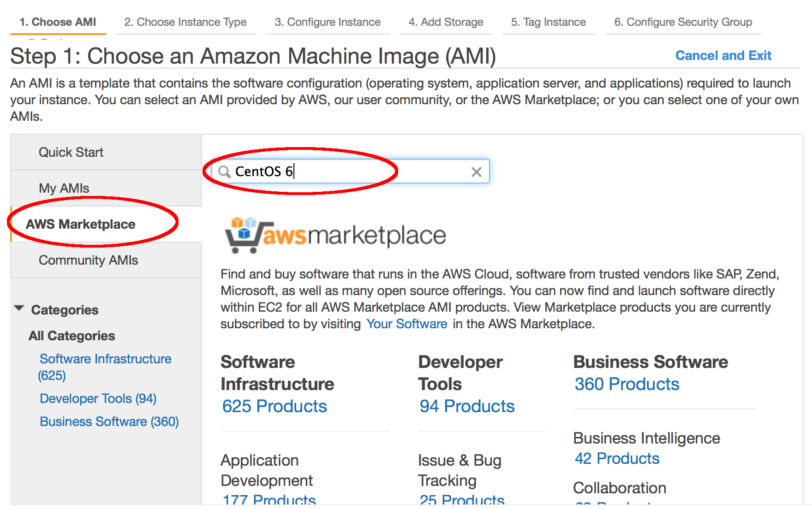Open 360 Products under Business Software
The image size is (812, 509).
coord(627,384)
